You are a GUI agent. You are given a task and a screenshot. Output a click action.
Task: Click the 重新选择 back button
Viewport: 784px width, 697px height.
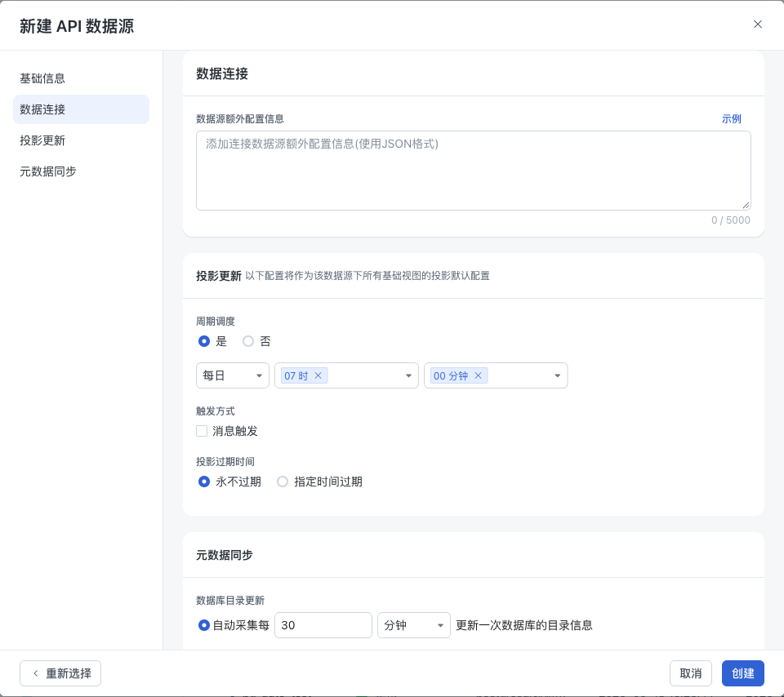coord(60,673)
